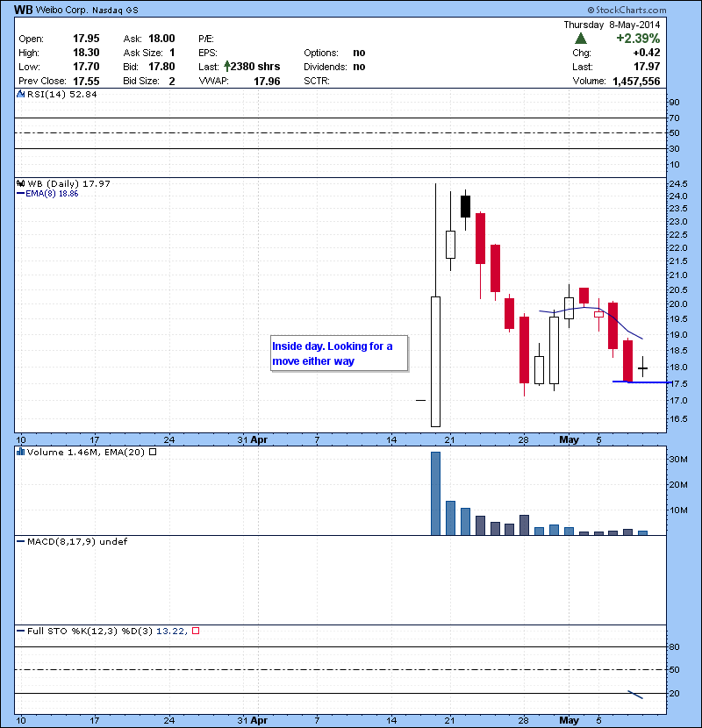This screenshot has width=702, height=728.
Task: Click the blue EMA(8) legend dash
Action: [x=20, y=194]
